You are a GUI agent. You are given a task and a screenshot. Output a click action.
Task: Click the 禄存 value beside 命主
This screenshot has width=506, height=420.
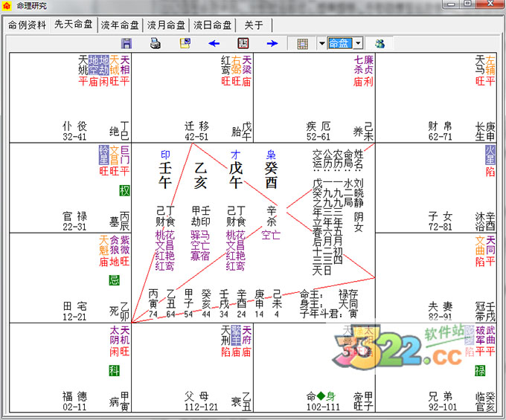(x=348, y=294)
